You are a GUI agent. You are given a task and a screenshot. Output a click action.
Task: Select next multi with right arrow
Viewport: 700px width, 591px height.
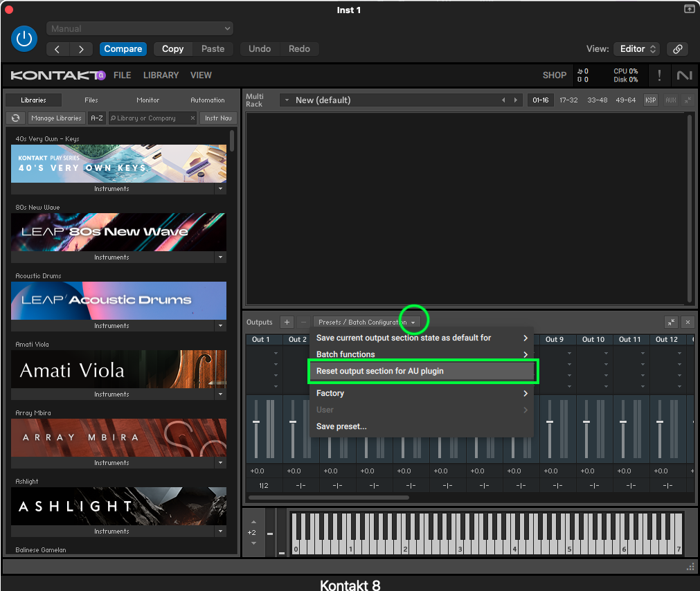pos(516,100)
